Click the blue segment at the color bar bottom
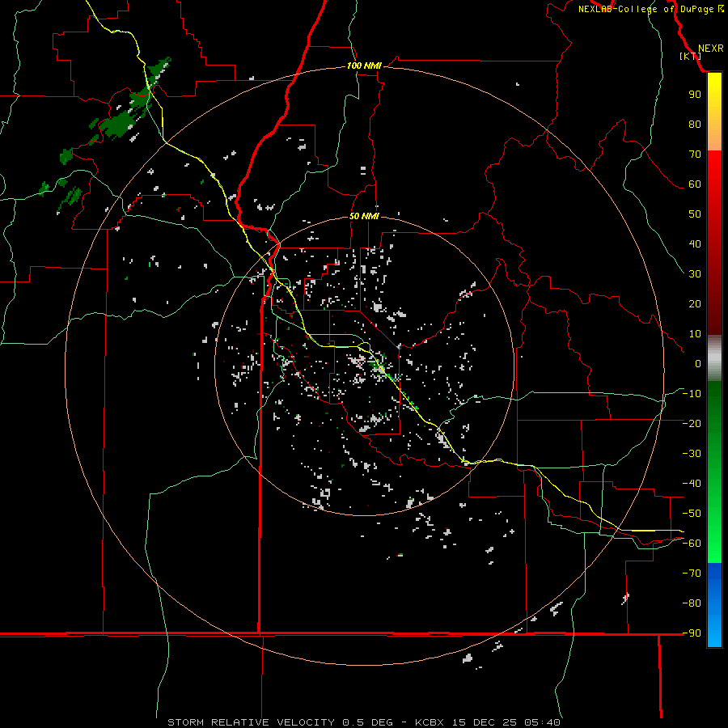The image size is (728, 728). click(x=714, y=605)
